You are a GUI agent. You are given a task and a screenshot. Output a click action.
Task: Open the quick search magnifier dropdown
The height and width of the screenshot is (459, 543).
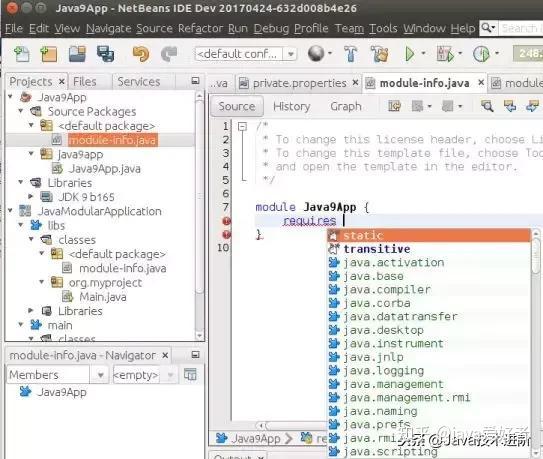coord(488,28)
